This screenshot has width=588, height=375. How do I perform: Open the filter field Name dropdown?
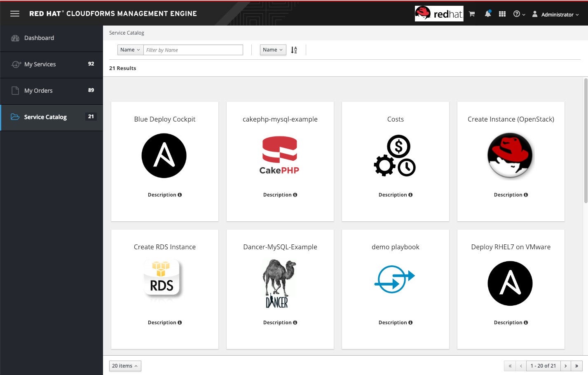[130, 50]
